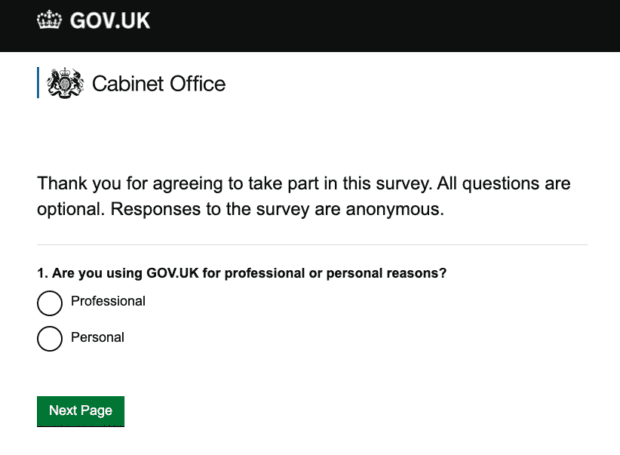Click the 'optional. Responses' line of text

click(x=241, y=209)
